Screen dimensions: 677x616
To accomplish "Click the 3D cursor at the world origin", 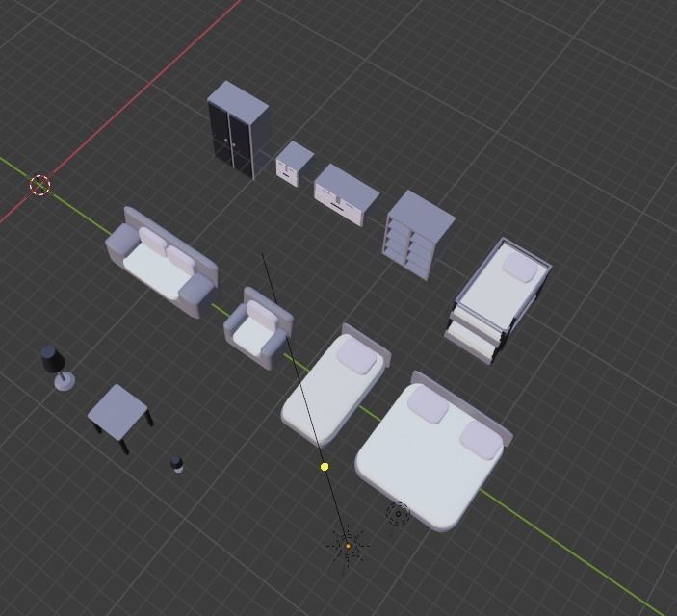I will tap(40, 185).
